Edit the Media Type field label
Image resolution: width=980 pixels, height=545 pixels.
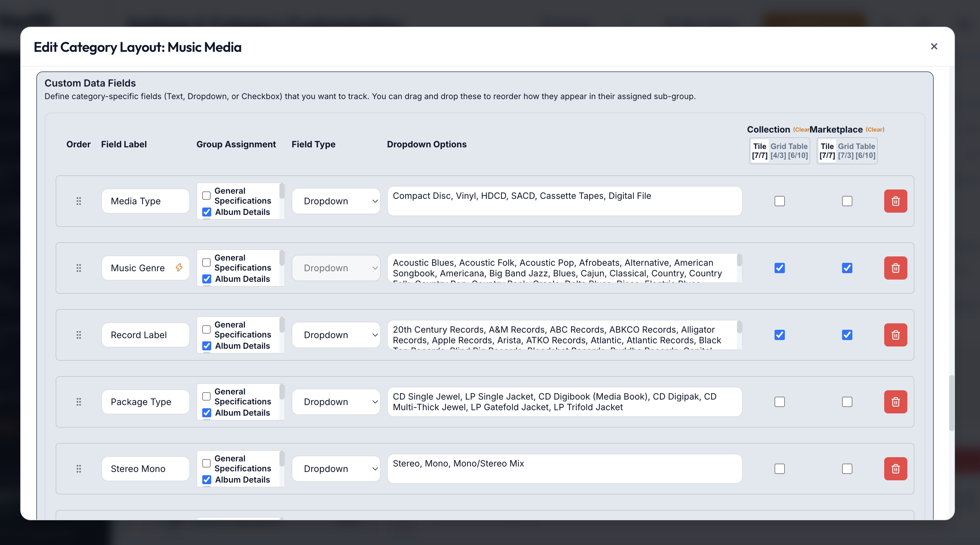tap(145, 201)
